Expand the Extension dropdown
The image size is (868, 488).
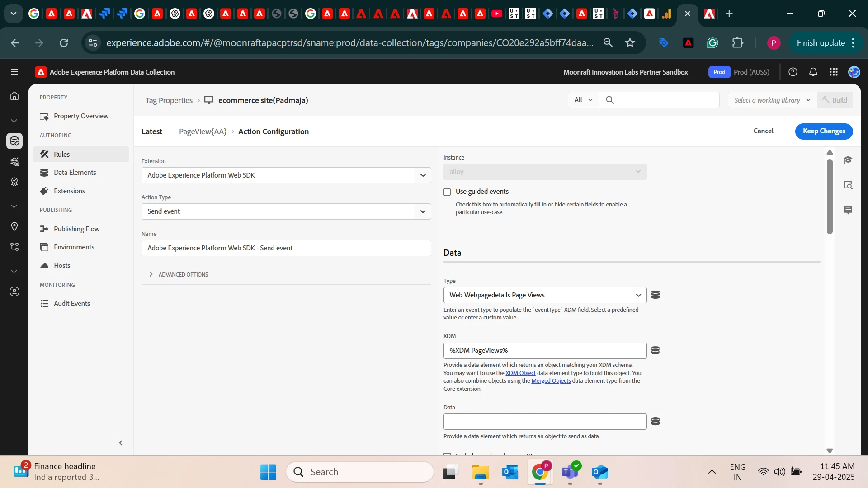click(x=423, y=175)
